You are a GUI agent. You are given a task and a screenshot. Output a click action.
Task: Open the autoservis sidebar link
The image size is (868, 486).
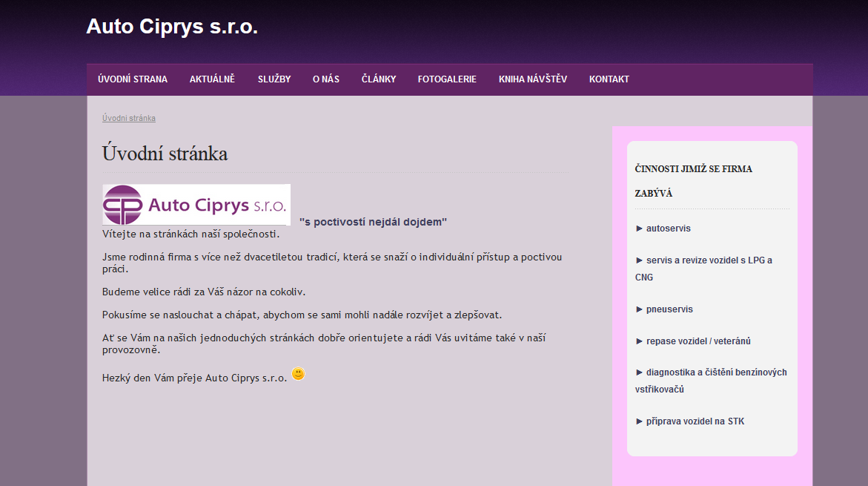tap(668, 229)
